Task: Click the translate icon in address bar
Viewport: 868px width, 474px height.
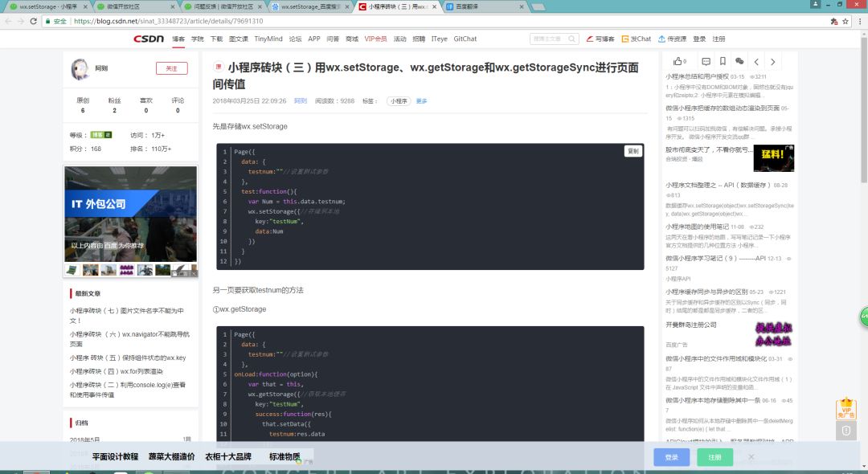Action: [833, 21]
